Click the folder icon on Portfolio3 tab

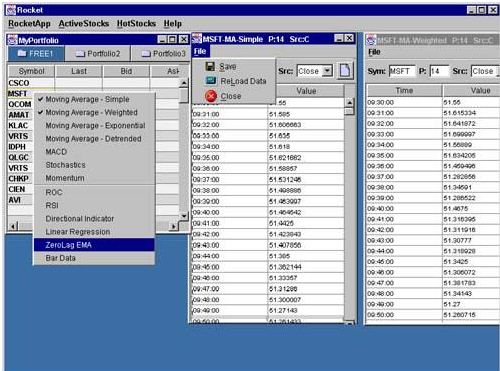(x=146, y=54)
